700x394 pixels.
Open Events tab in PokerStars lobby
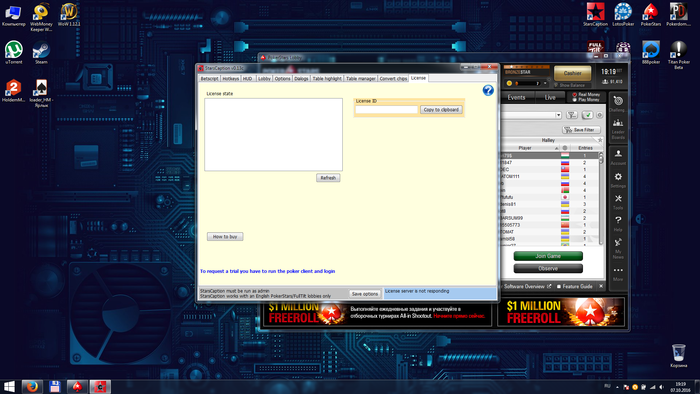click(516, 97)
